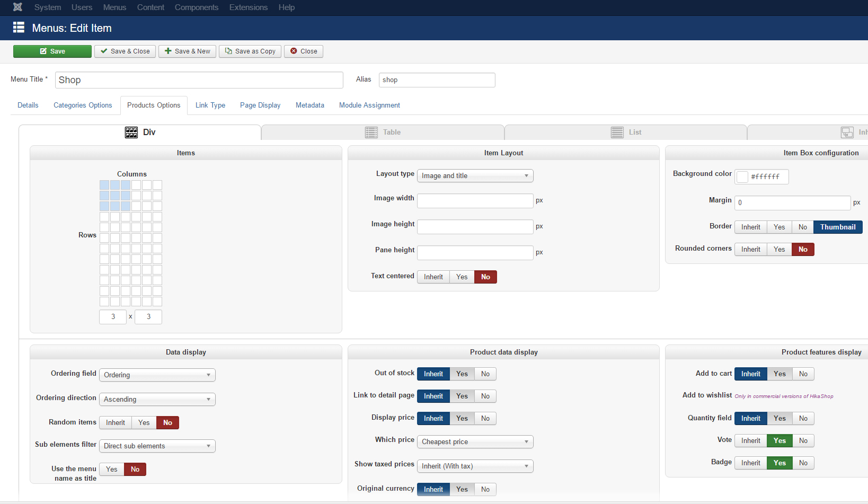Screen dimensions: 868x504
Task: Open the Menus menu
Action: point(115,7)
